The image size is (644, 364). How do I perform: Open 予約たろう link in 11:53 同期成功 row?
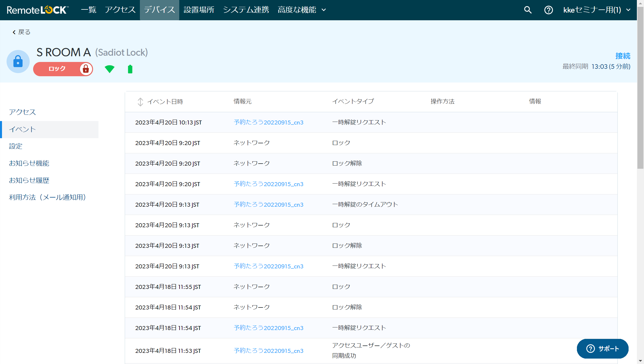(x=268, y=351)
